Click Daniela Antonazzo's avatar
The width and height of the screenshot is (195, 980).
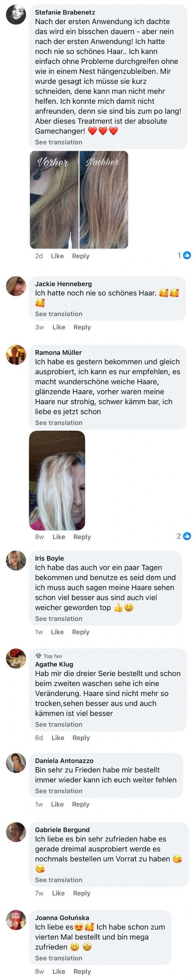point(16,762)
